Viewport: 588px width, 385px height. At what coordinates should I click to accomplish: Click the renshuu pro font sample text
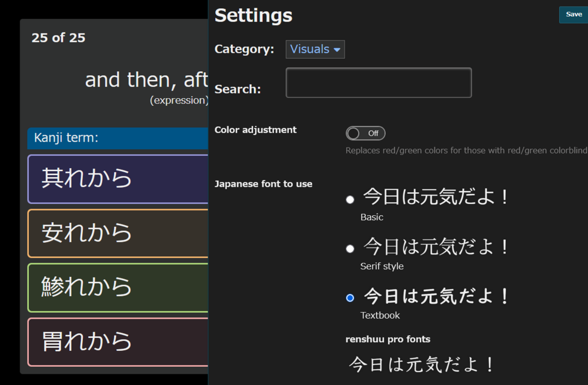(x=422, y=365)
